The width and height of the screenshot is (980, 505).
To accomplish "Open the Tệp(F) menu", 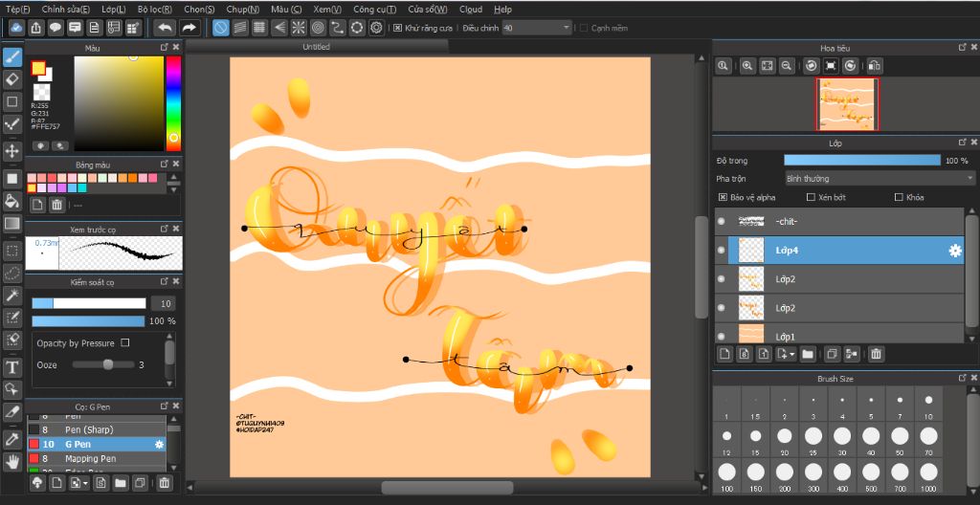I will click(17, 10).
